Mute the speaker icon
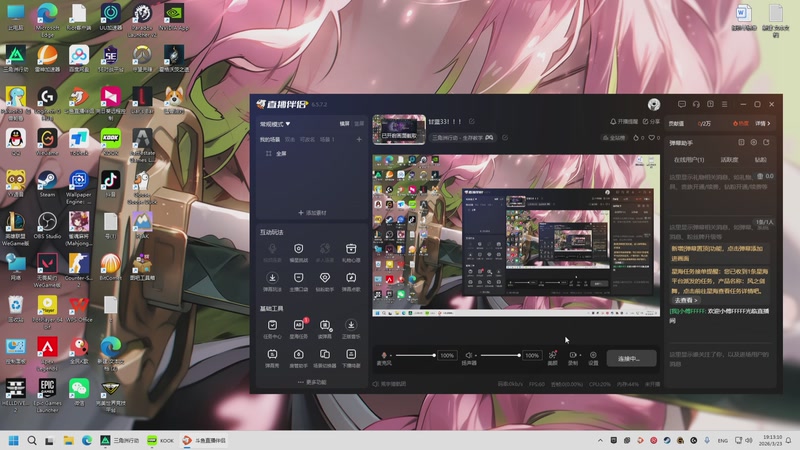This screenshot has width=800, height=450. tap(468, 355)
